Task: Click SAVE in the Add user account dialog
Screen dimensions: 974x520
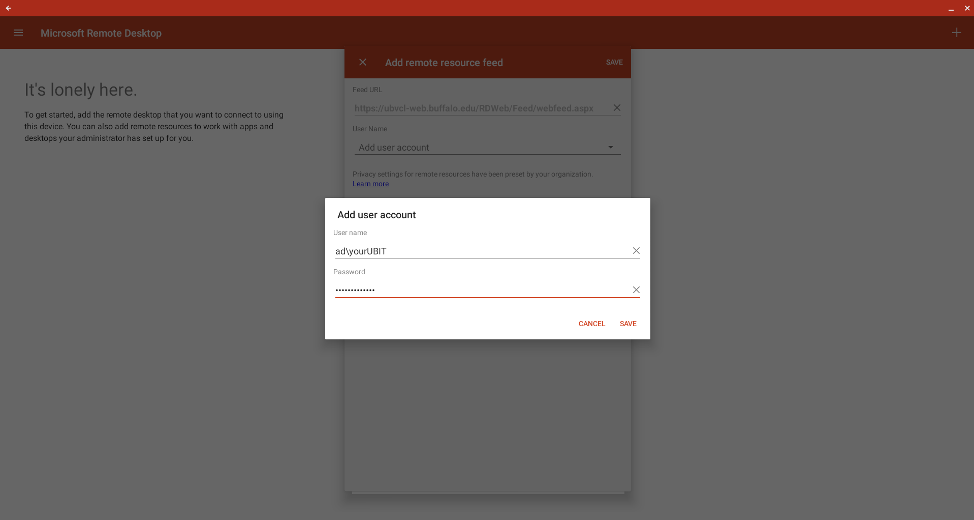Action: (627, 324)
